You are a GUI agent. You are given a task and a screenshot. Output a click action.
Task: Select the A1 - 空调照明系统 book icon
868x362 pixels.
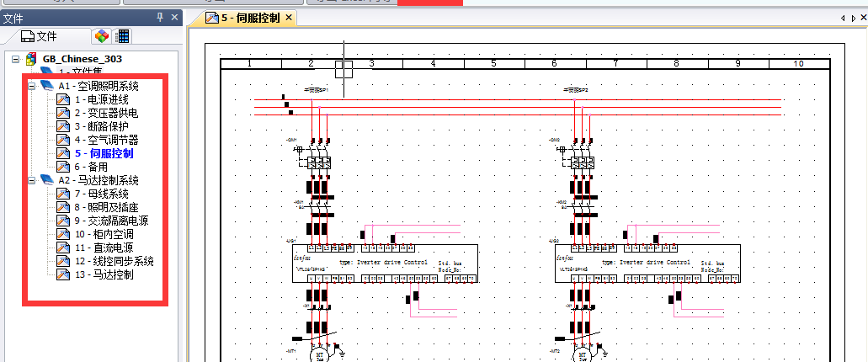[48, 86]
